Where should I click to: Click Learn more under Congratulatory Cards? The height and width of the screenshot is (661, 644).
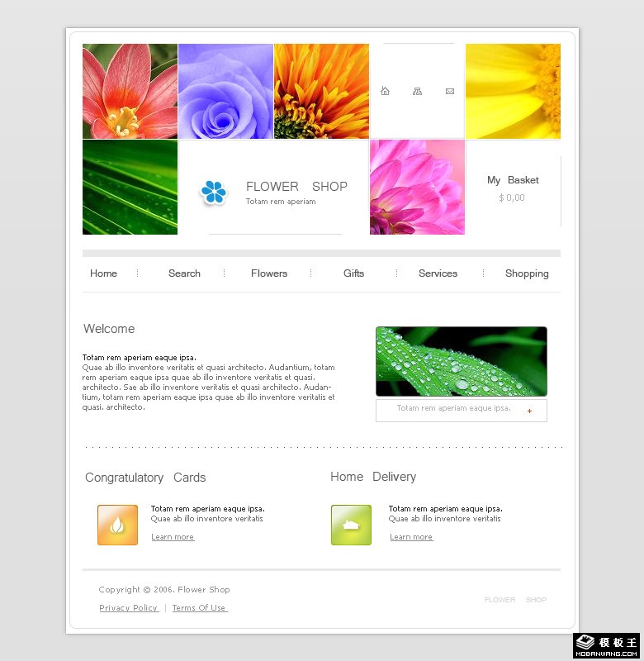coord(173,536)
